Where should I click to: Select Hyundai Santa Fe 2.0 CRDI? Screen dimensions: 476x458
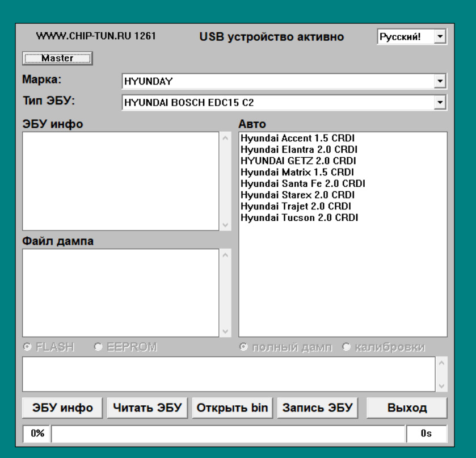coord(303,183)
